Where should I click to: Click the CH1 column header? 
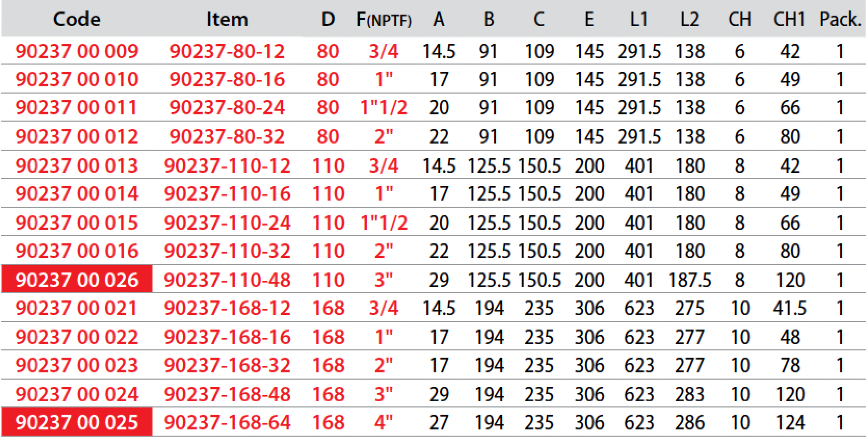pos(789,19)
